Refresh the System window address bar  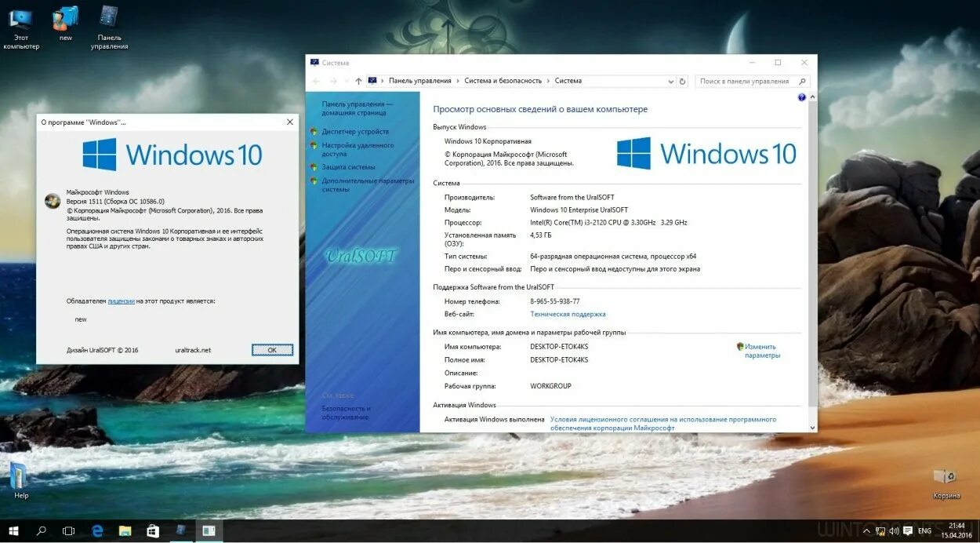point(682,81)
